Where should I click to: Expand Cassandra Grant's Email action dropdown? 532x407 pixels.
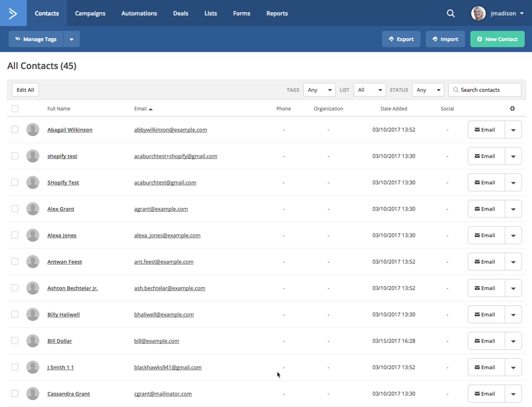click(x=513, y=394)
